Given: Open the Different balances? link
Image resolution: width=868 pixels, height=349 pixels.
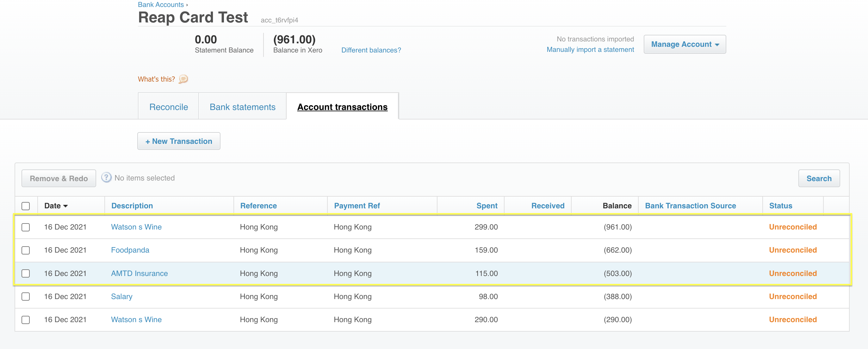Looking at the screenshot, I should (371, 50).
